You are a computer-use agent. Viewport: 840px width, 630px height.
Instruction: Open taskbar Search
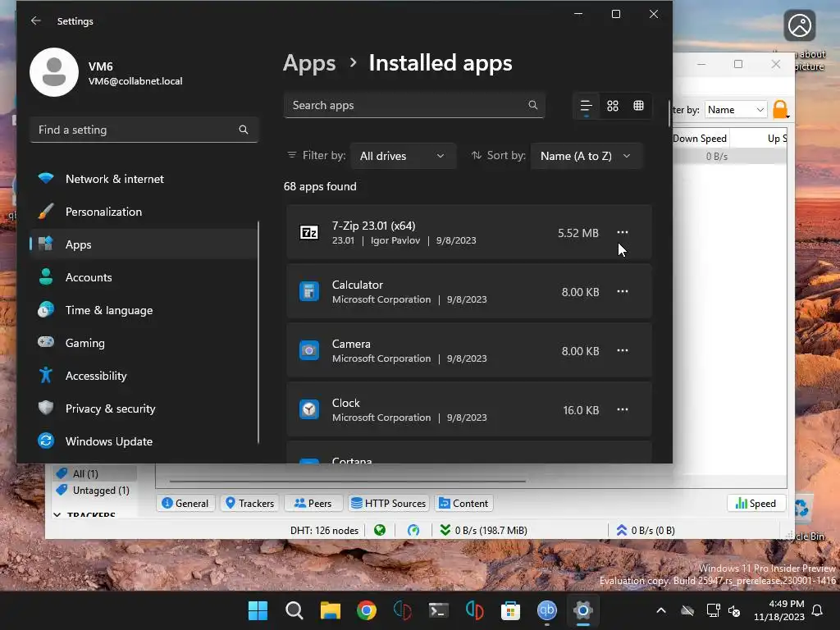tap(294, 610)
